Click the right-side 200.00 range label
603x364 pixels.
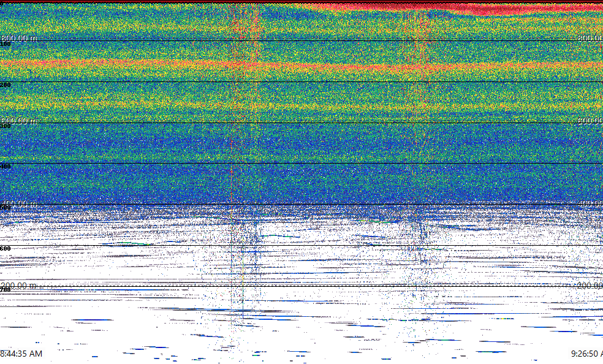pyautogui.click(x=590, y=286)
